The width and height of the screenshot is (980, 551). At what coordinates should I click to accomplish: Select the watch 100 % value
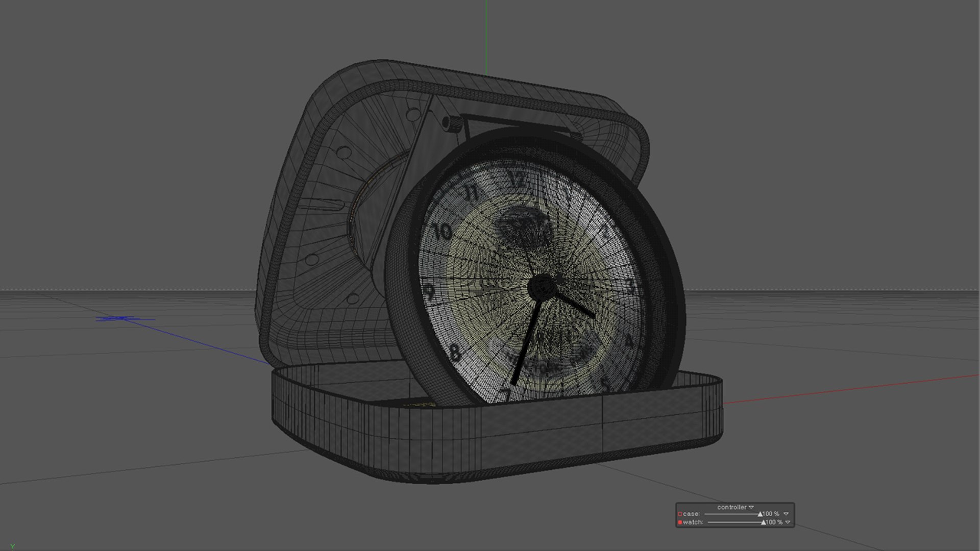[x=774, y=522]
